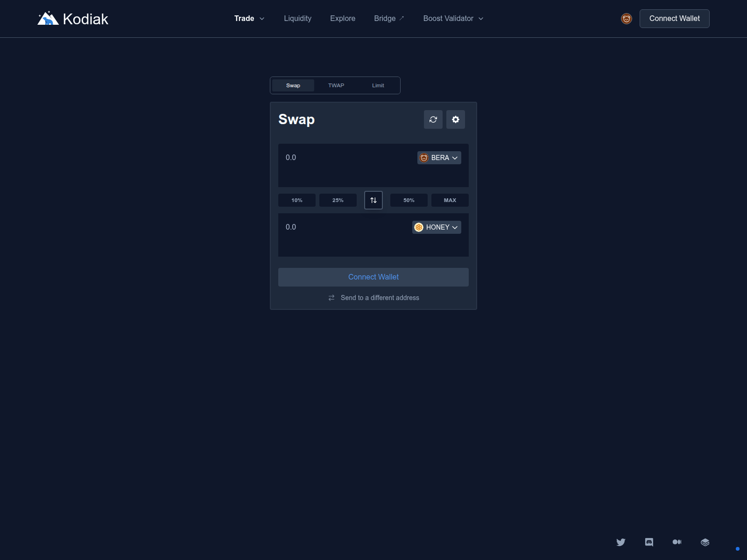Flip tokens with the swap arrows button
The width and height of the screenshot is (747, 560).
(x=373, y=200)
